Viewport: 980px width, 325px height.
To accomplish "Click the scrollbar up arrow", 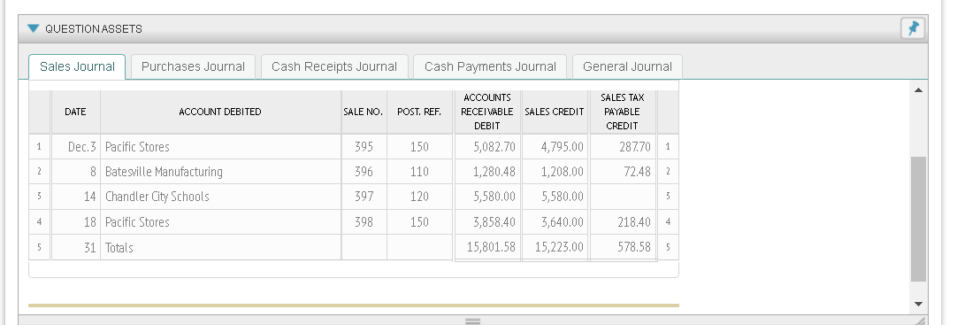I will point(918,91).
